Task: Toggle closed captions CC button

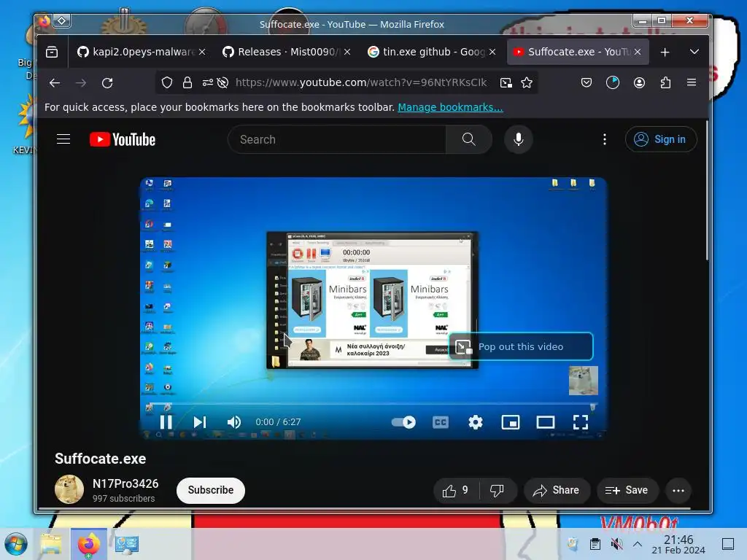Action: [440, 422]
